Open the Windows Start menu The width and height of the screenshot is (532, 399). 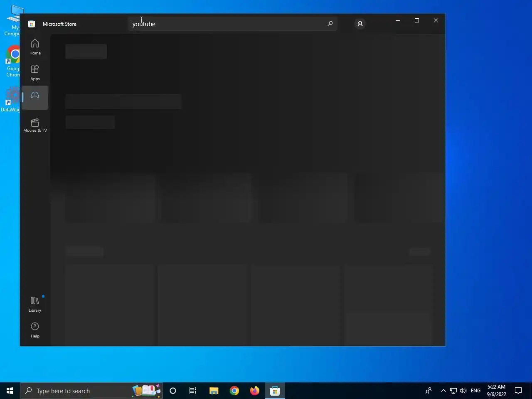coord(10,391)
